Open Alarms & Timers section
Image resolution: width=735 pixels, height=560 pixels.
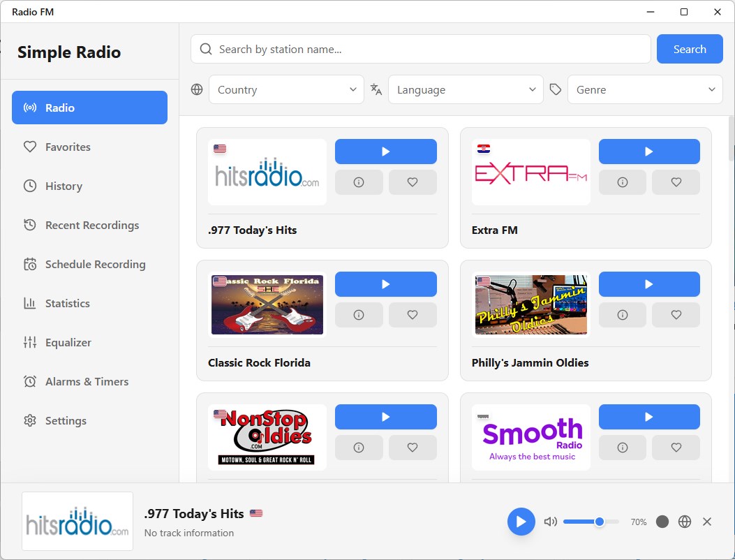[x=89, y=381]
